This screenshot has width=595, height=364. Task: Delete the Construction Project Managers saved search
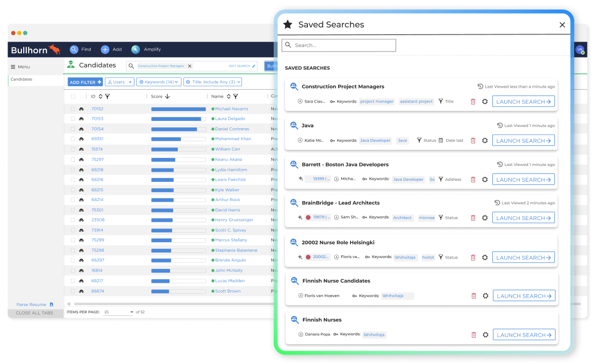point(473,102)
